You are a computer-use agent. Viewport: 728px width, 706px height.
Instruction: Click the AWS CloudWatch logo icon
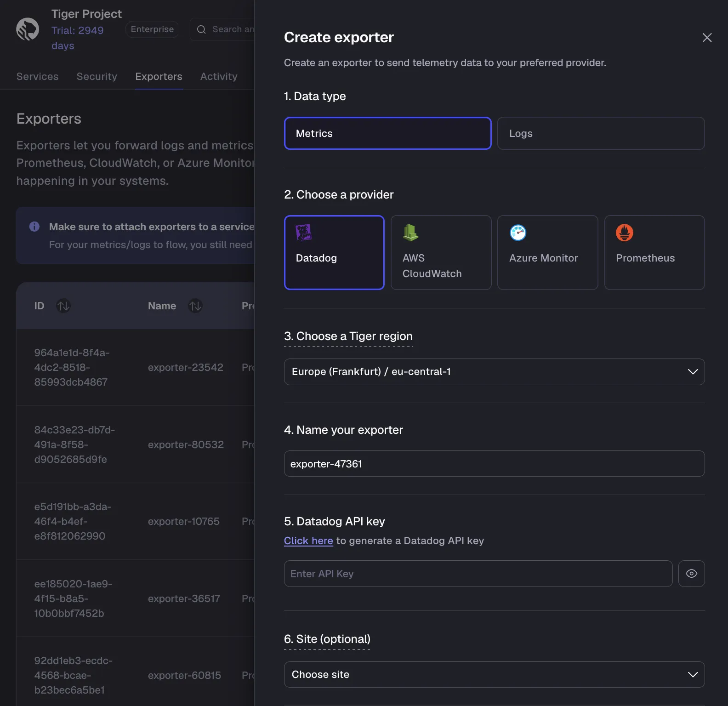point(410,233)
